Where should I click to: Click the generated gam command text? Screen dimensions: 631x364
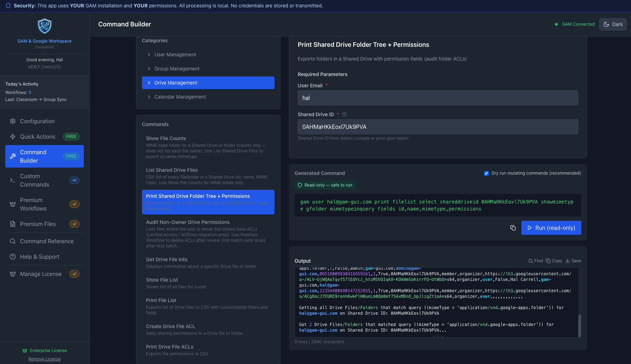tap(437, 205)
